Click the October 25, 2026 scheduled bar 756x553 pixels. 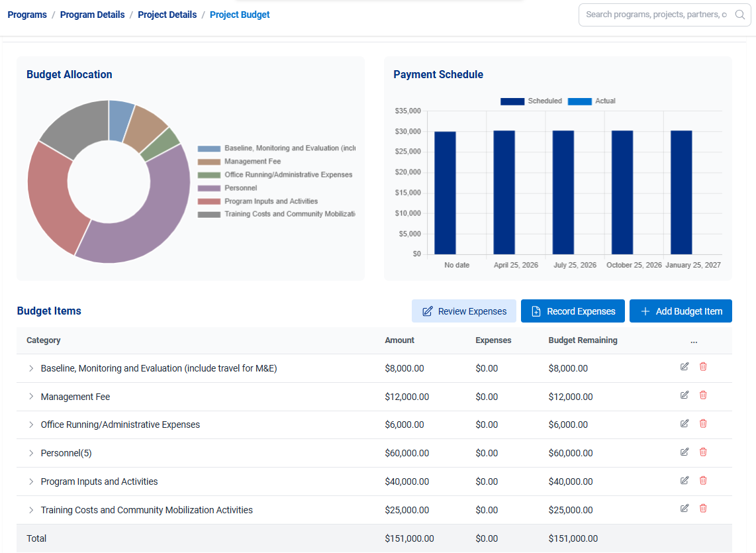coord(622,193)
